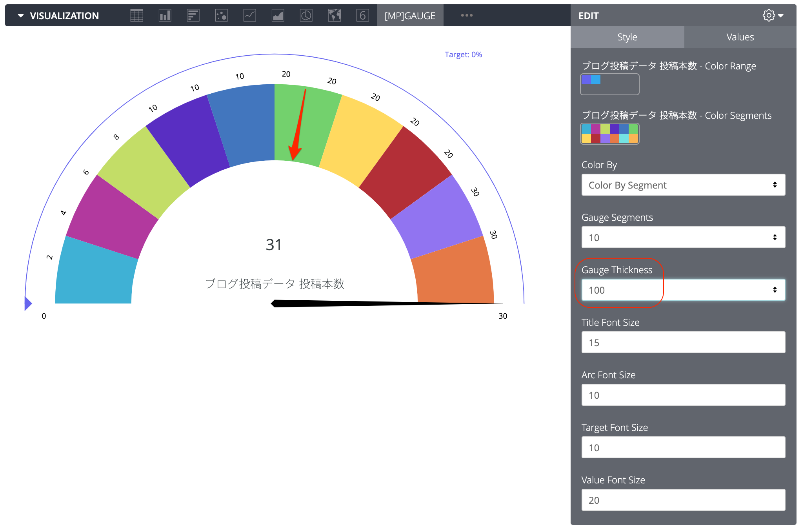
Task: Select the scatter plot visualization icon
Action: [221, 15]
